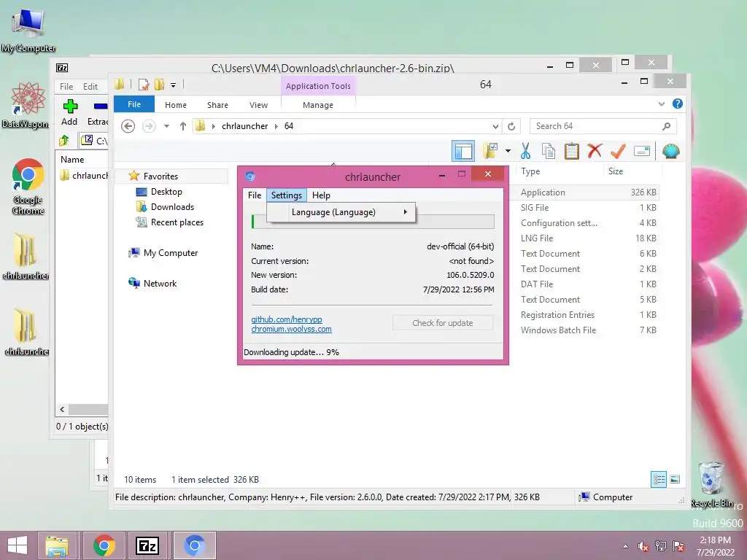
Task: Open chromium.woolyss.com link
Action: (x=292, y=329)
